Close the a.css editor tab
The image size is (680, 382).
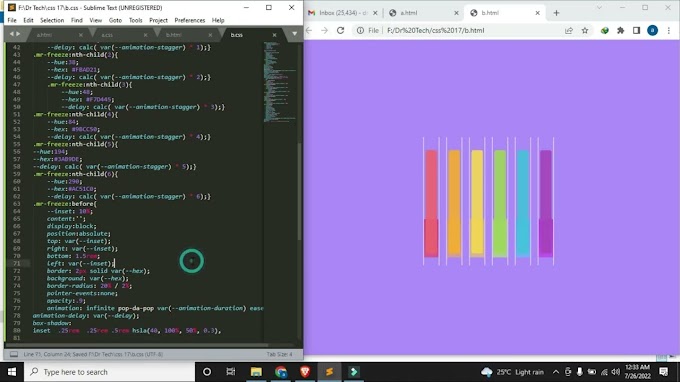coord(145,35)
